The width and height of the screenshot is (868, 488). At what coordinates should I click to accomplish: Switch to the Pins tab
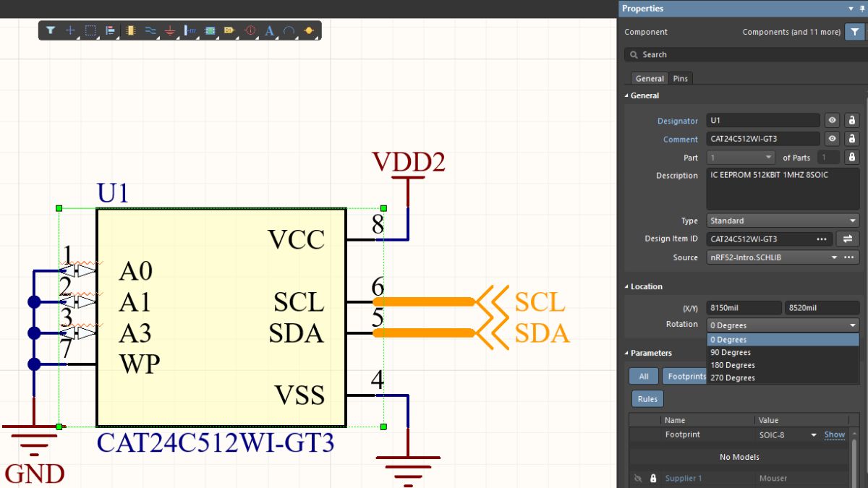681,78
